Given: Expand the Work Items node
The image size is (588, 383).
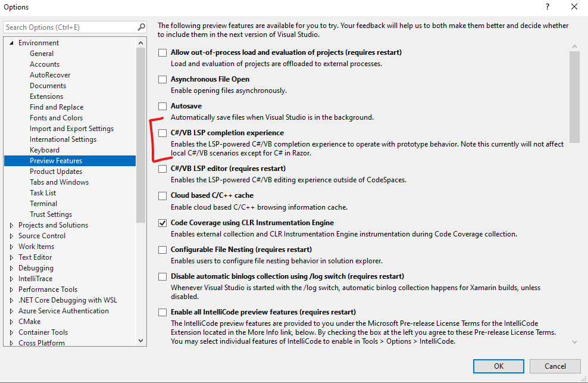Looking at the screenshot, I should click(11, 247).
